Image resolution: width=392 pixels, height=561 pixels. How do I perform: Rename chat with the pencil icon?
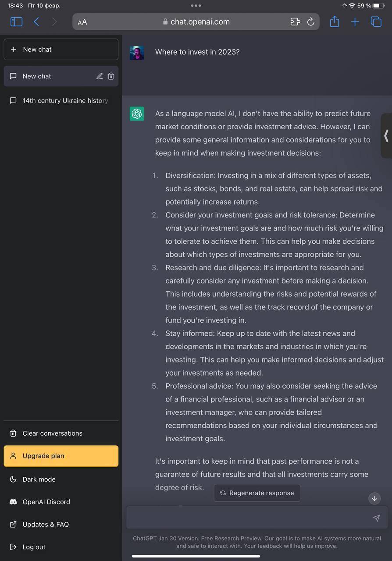(x=100, y=76)
